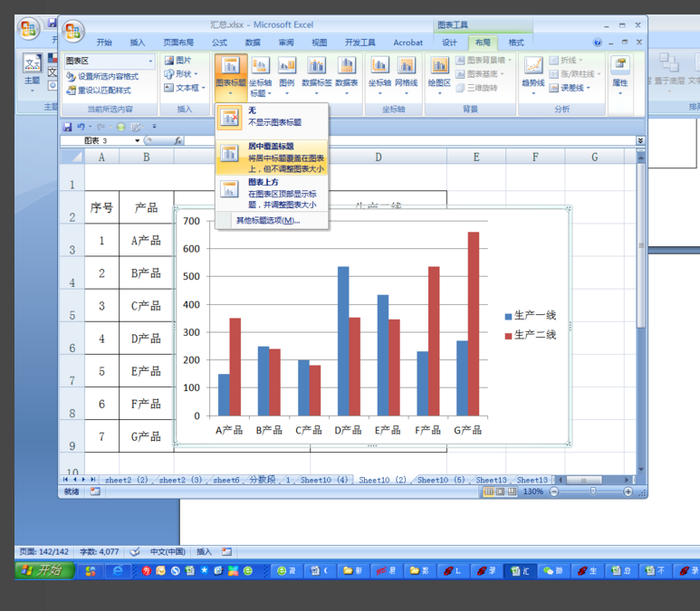Image resolution: width=700 pixels, height=611 pixels.
Task: Switch to the 开始 ribbon tab
Action: (104, 43)
